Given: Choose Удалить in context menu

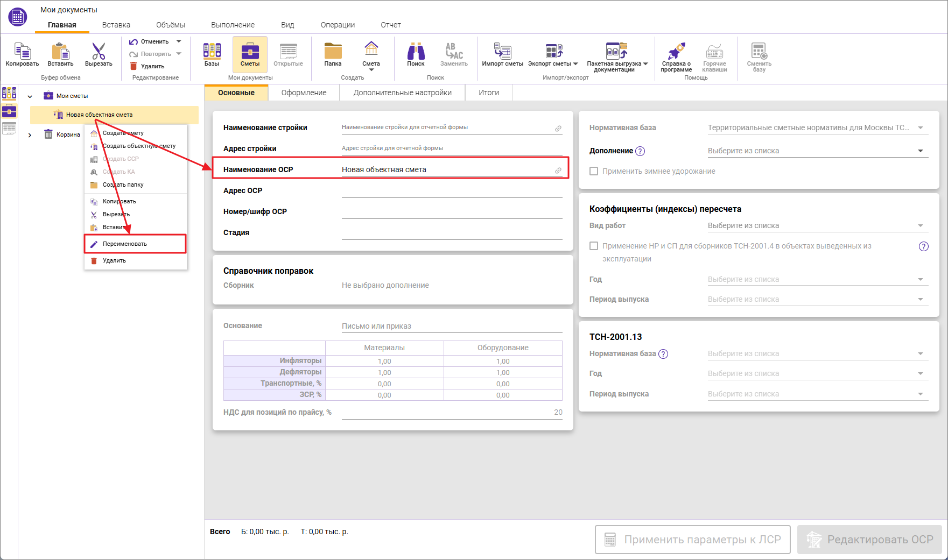Looking at the screenshot, I should 114,260.
